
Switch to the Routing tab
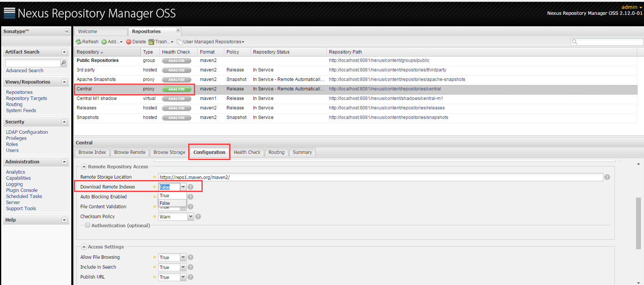point(277,152)
